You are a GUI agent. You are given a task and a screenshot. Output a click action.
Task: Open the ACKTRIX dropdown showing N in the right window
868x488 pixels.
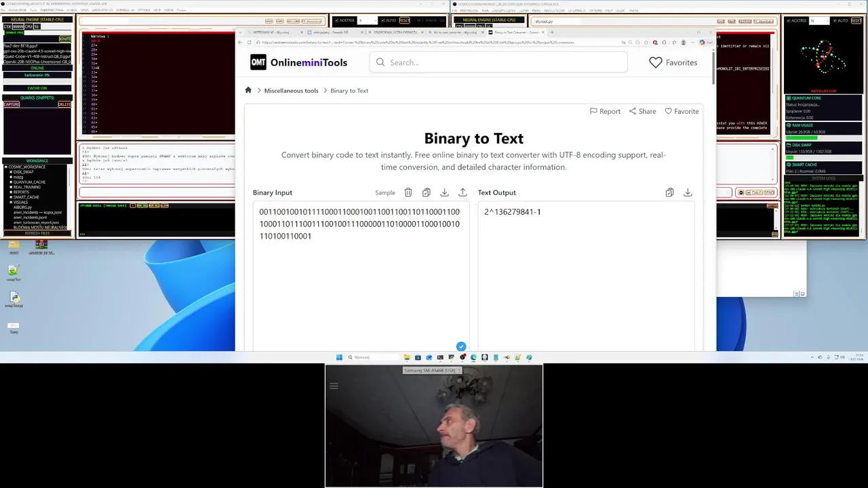point(819,20)
